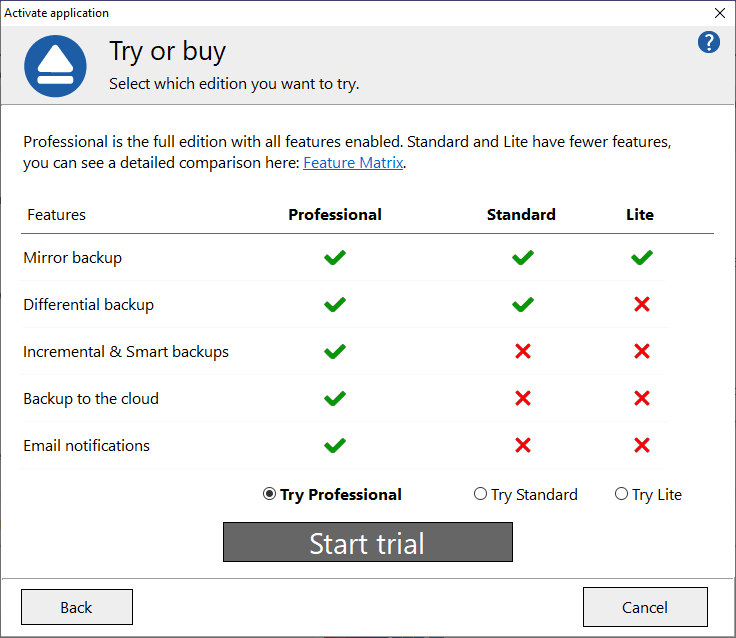Click the Incremental & Smart backups label
Viewport: 736px width, 638px height.
coord(126,352)
